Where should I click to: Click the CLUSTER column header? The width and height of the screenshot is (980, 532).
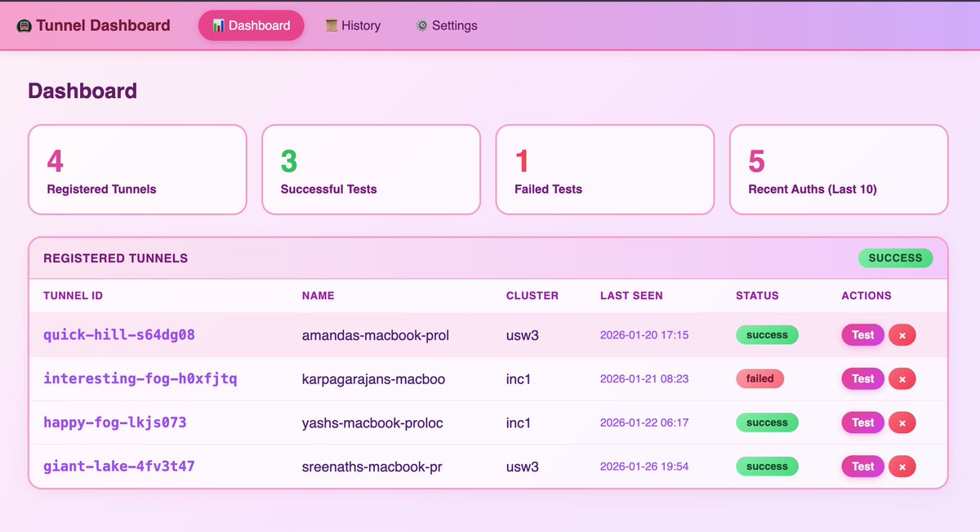(x=532, y=296)
